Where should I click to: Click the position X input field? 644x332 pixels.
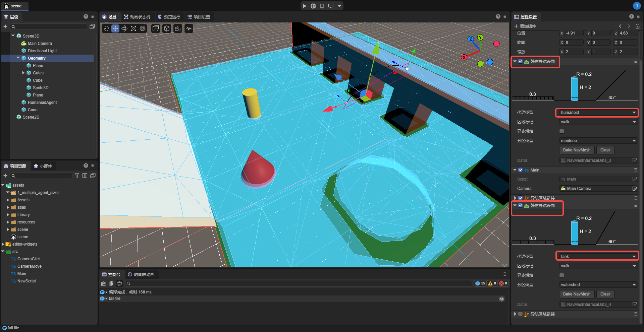pos(574,33)
